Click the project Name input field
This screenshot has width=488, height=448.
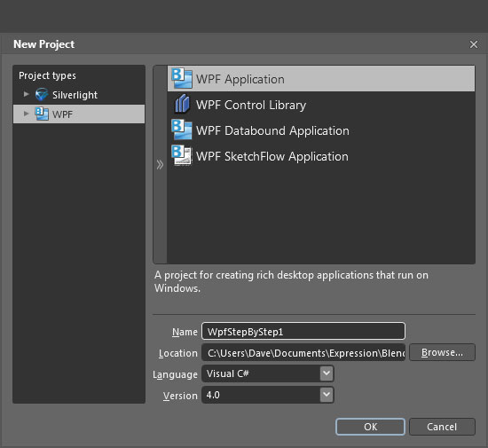pos(303,331)
